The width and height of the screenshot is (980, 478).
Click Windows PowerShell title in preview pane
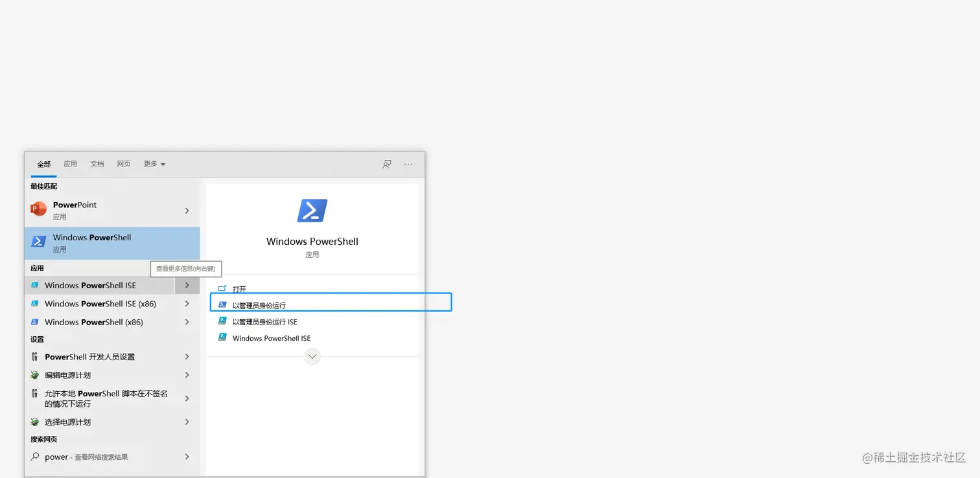312,241
